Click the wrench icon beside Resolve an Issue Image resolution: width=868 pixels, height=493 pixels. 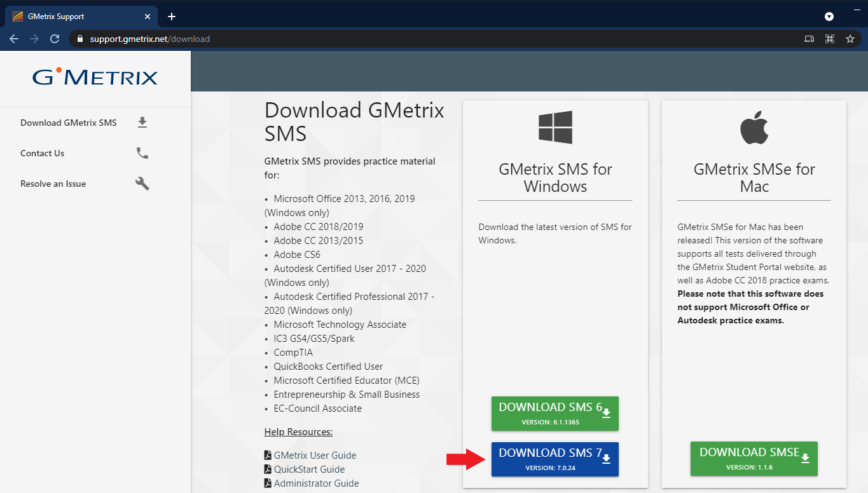coord(142,184)
